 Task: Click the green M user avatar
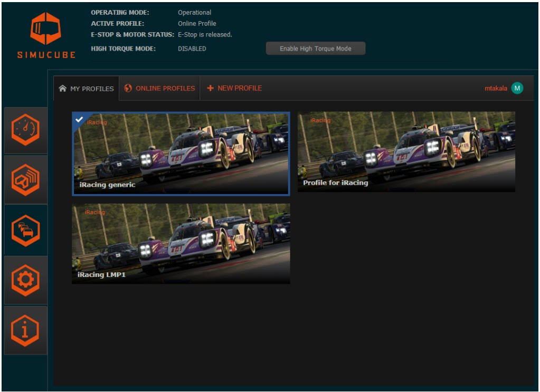point(517,88)
